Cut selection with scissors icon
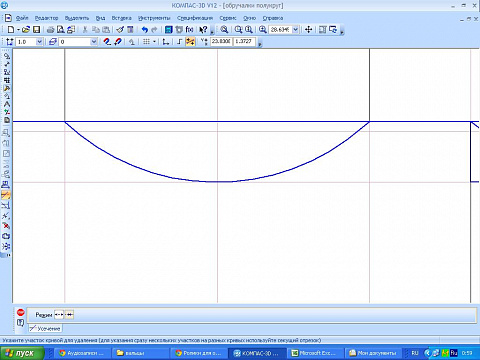 point(85,30)
